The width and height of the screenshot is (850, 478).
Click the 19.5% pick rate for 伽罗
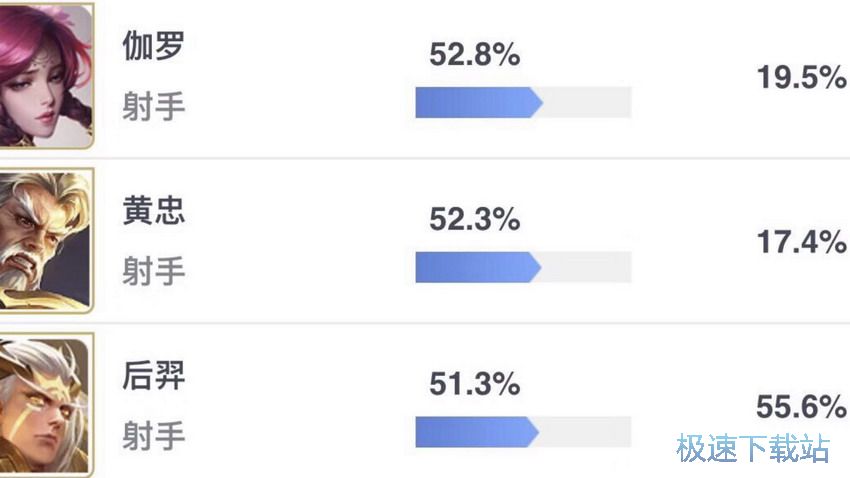802,77
